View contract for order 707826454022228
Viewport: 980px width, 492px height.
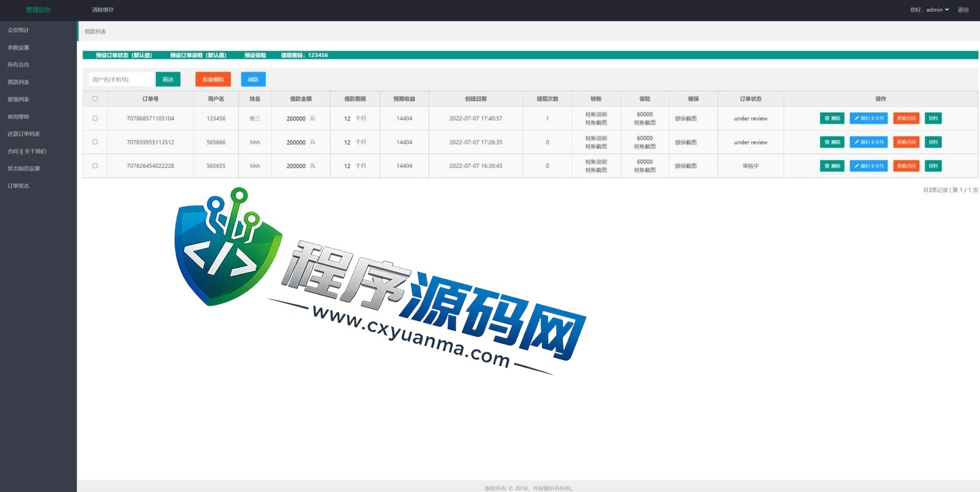(x=906, y=166)
